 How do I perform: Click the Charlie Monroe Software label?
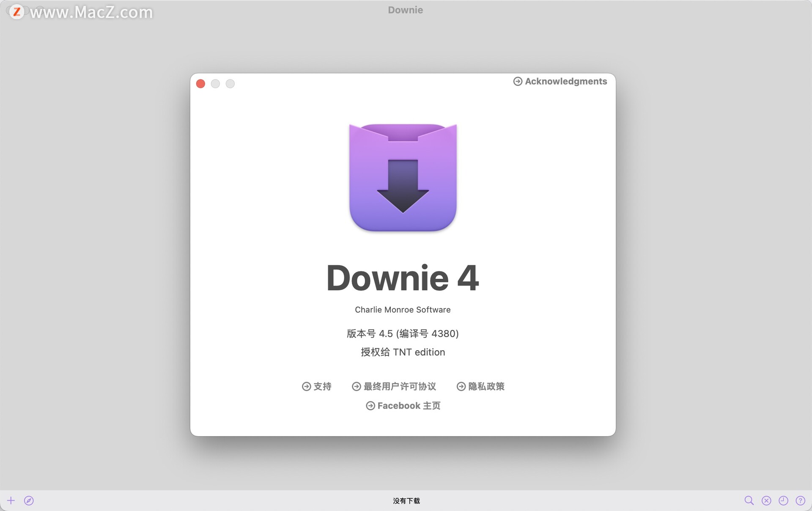pos(403,310)
